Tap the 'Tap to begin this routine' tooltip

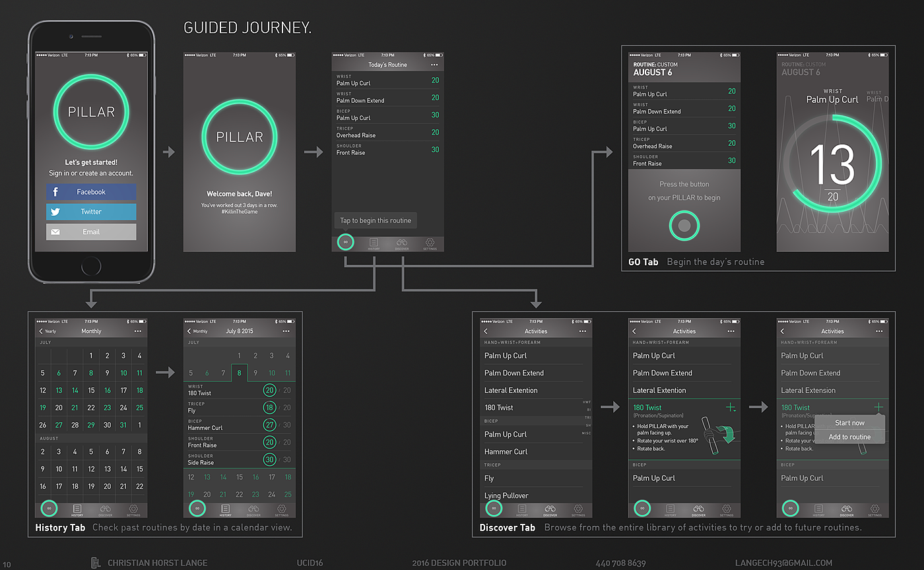(x=376, y=220)
